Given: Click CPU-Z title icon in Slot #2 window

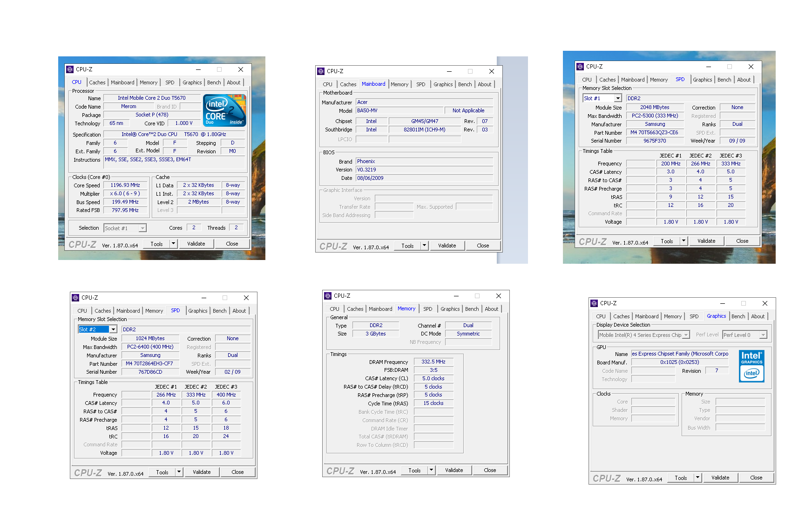Looking at the screenshot, I should [75, 298].
